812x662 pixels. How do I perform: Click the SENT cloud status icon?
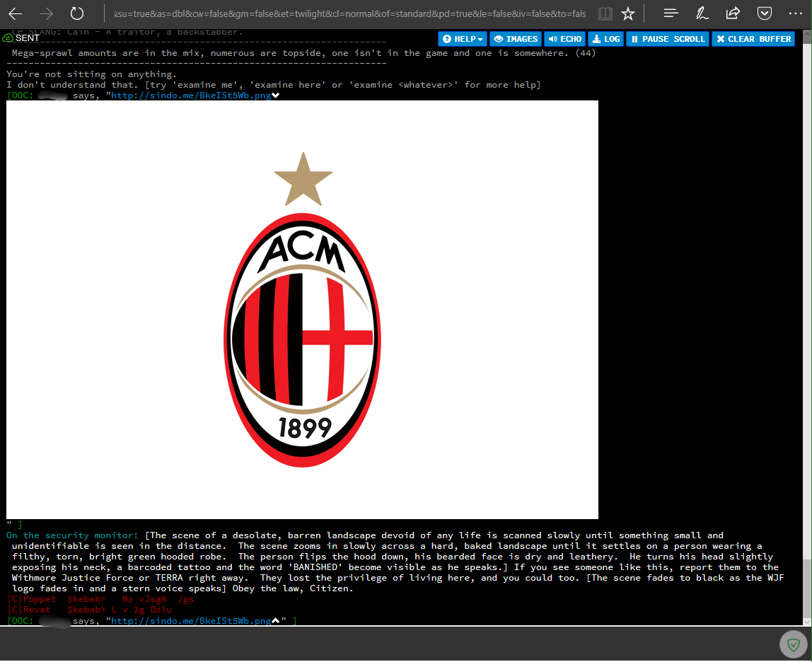pyautogui.click(x=8, y=37)
